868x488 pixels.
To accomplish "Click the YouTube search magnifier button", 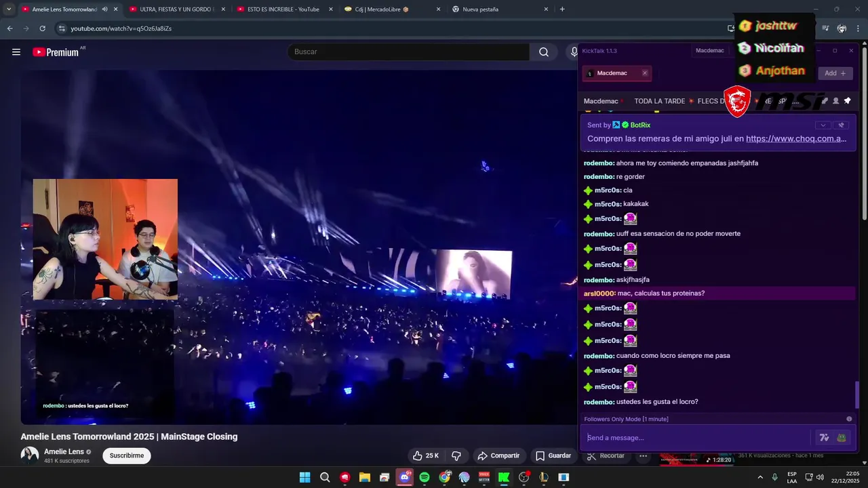I will [544, 52].
